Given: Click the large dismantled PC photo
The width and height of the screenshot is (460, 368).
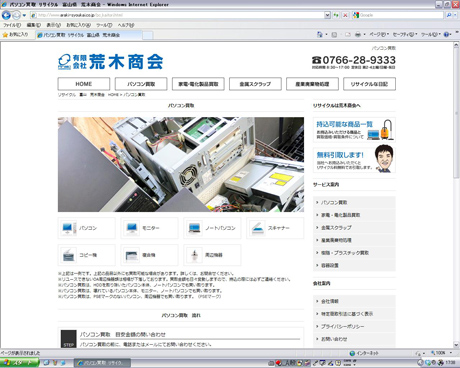Looking at the screenshot, I should (181, 164).
